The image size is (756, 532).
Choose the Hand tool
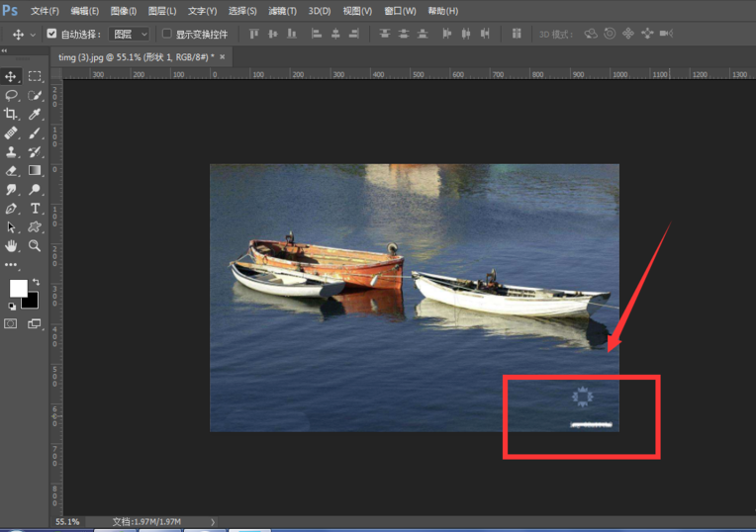(11, 245)
